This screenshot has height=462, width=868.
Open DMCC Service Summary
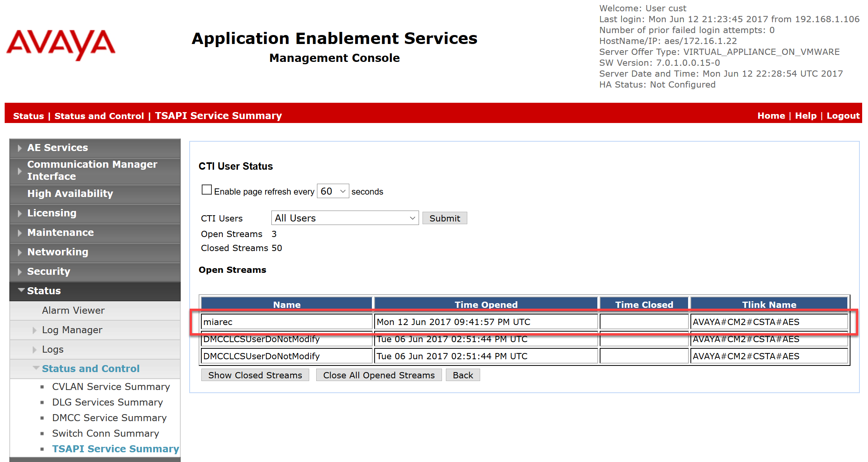[109, 418]
